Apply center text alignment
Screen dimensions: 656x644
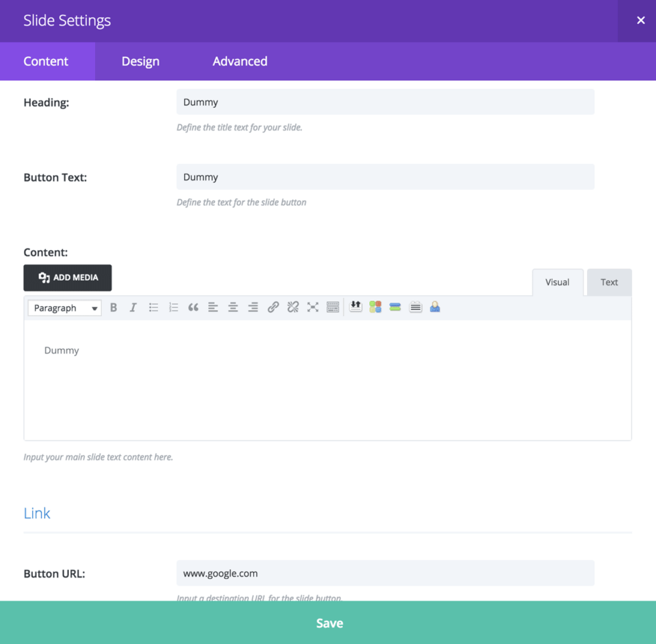(x=234, y=307)
